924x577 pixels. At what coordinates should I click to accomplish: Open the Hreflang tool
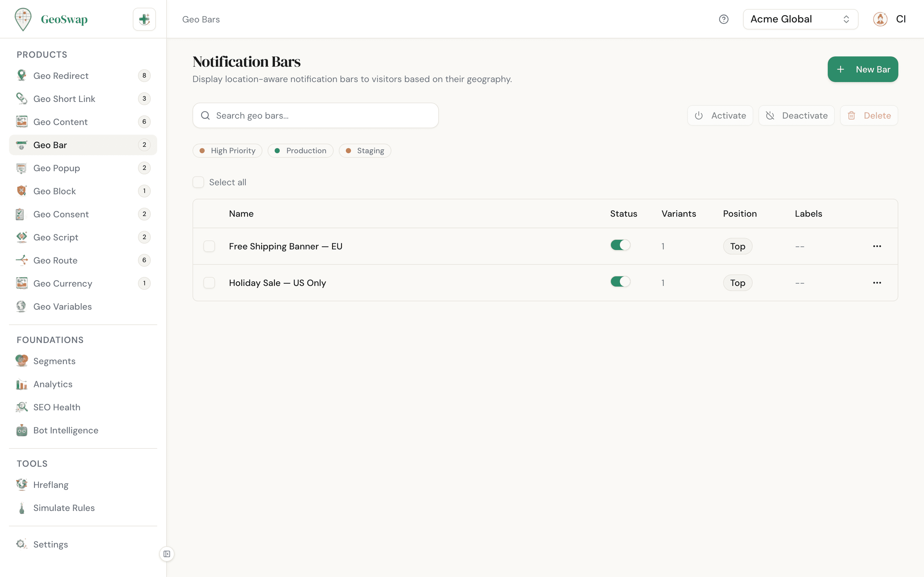[51, 485]
